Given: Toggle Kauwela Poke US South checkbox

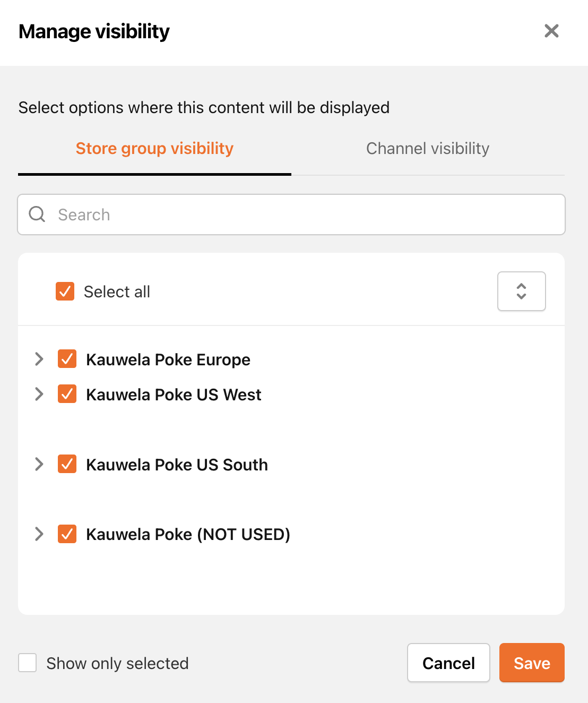Looking at the screenshot, I should 67,464.
